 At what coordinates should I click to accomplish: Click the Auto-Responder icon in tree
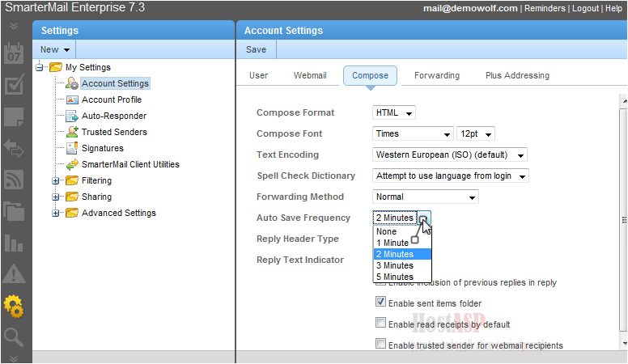(72, 116)
